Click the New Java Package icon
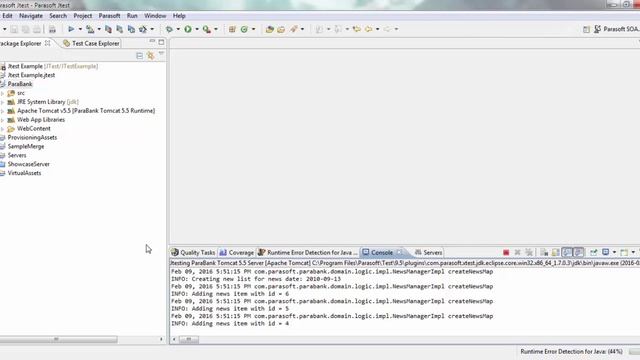640x360 pixels. [x=232, y=29]
